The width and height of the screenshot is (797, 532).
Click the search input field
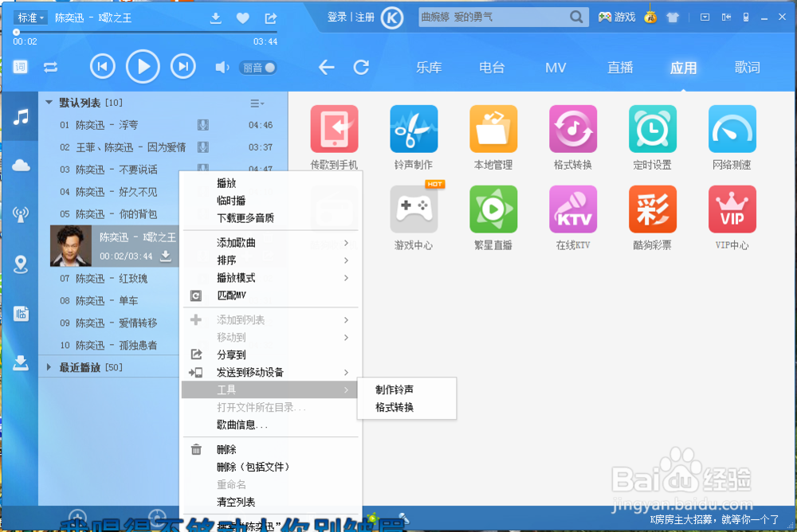493,18
